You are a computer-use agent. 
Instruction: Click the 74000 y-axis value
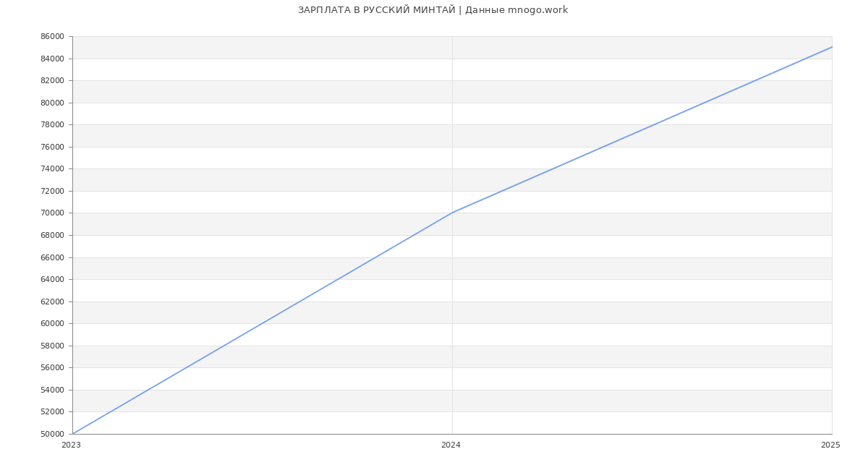(52, 168)
